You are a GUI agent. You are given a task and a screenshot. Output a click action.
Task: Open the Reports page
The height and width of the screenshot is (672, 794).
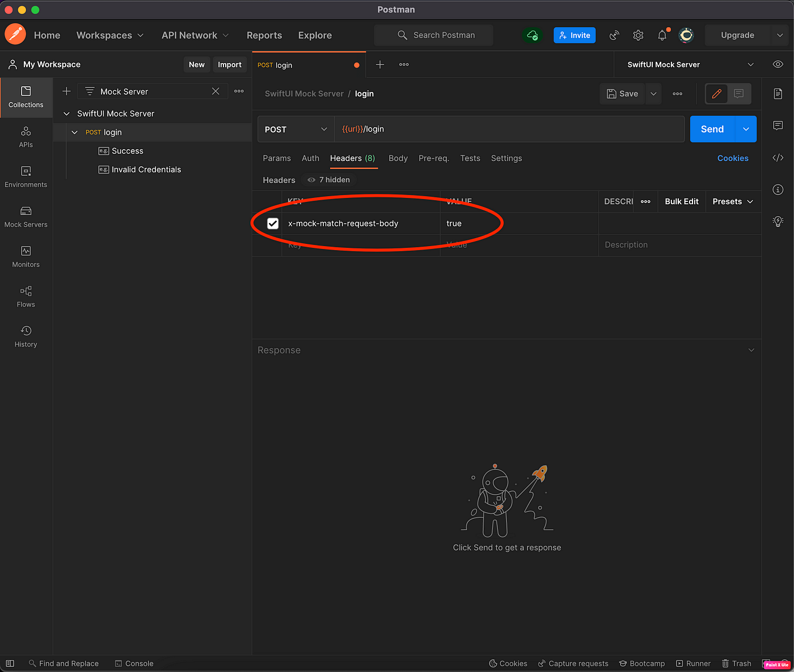click(264, 35)
